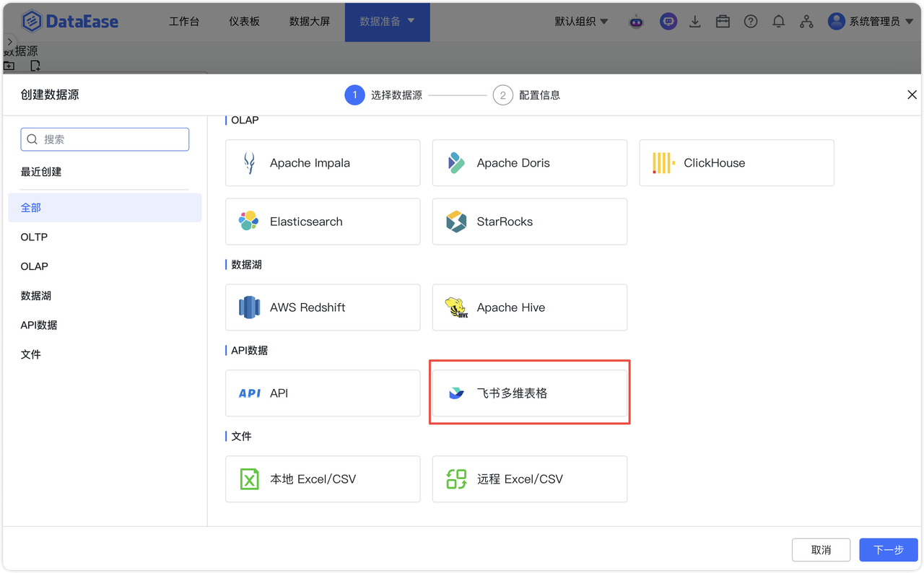
Task: Go to 工作台 tab
Action: click(x=184, y=22)
